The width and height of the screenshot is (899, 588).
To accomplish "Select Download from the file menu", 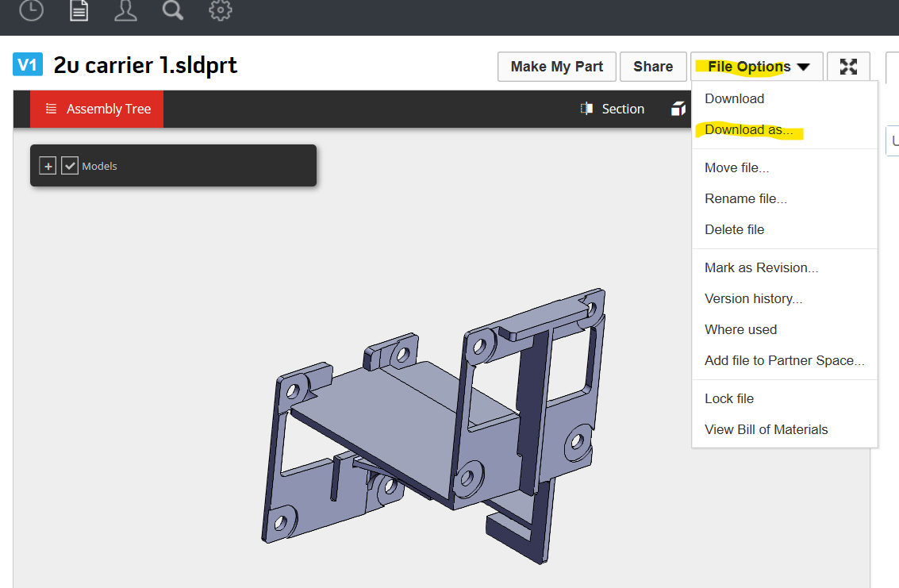I will pos(785,98).
